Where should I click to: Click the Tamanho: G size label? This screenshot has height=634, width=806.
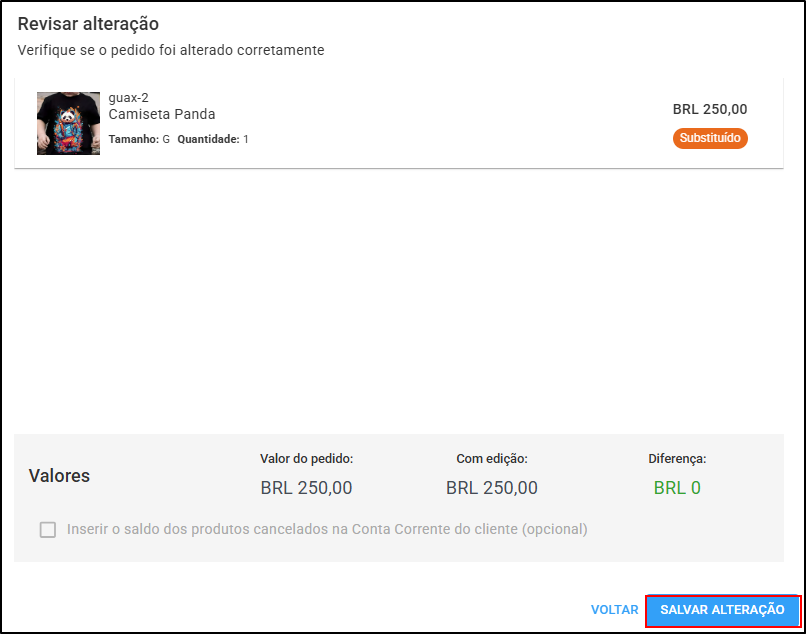139,139
